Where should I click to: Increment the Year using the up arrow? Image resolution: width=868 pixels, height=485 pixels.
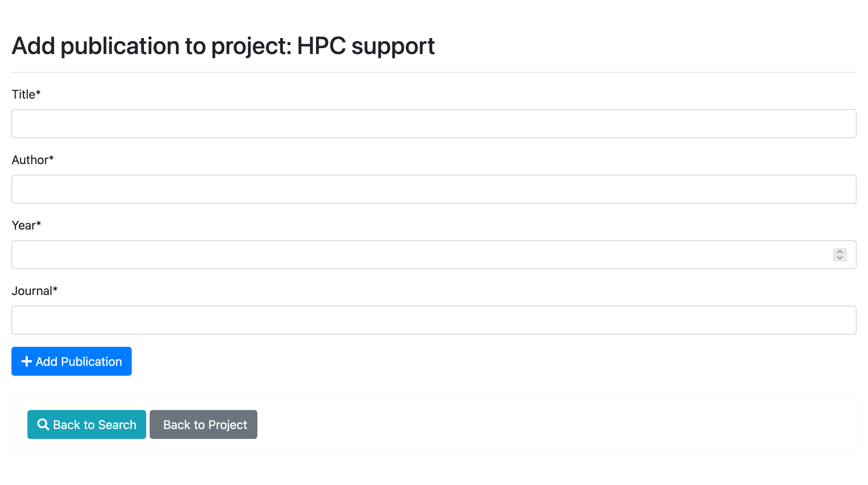(839, 252)
